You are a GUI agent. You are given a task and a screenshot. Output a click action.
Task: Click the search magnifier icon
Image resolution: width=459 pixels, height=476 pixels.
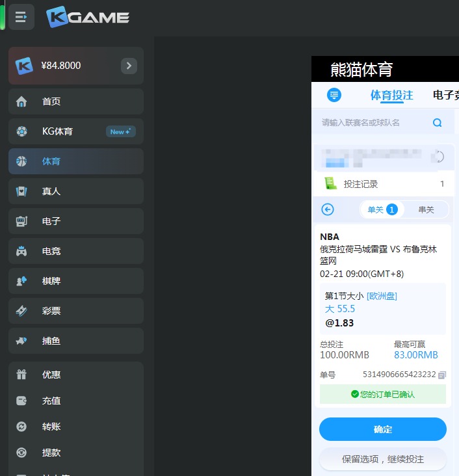coord(437,123)
